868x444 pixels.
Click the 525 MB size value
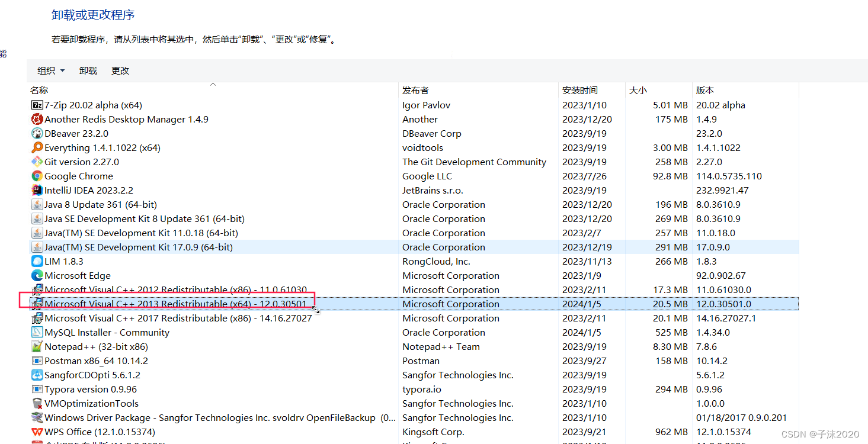tap(671, 332)
